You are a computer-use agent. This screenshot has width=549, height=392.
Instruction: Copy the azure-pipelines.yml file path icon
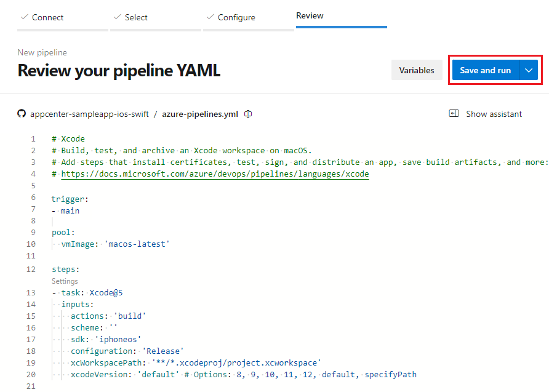(247, 113)
